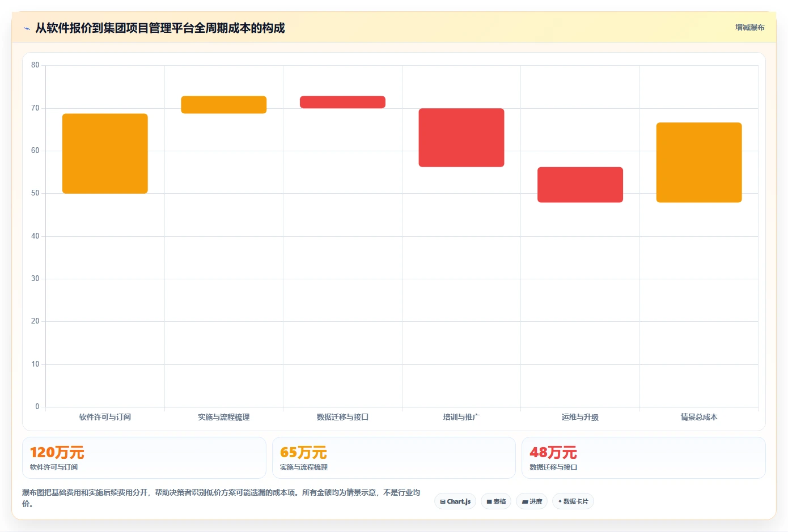Viewport: 788px width, 532px height.
Task: Click the 表格 tag chip
Action: click(496, 501)
